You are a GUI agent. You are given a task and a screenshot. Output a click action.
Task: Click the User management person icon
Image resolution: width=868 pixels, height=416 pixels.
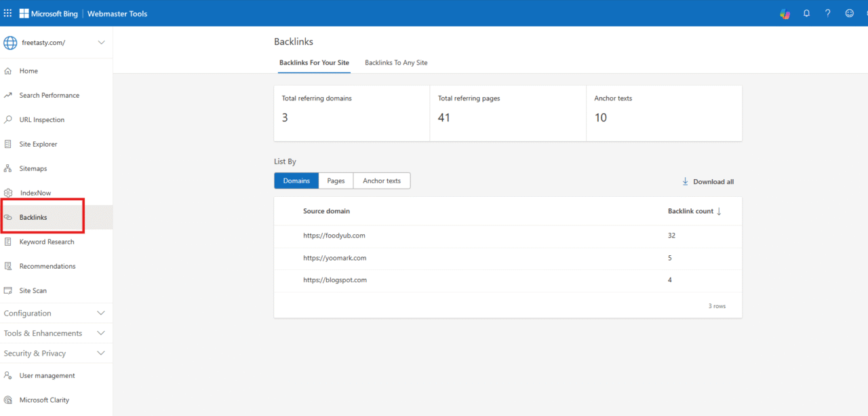8,375
